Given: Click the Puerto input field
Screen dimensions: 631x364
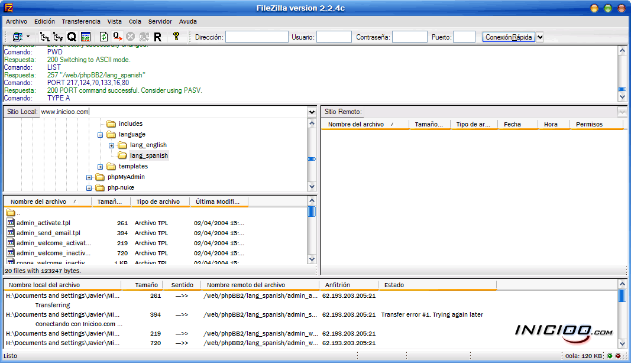Looking at the screenshot, I should click(x=464, y=37).
